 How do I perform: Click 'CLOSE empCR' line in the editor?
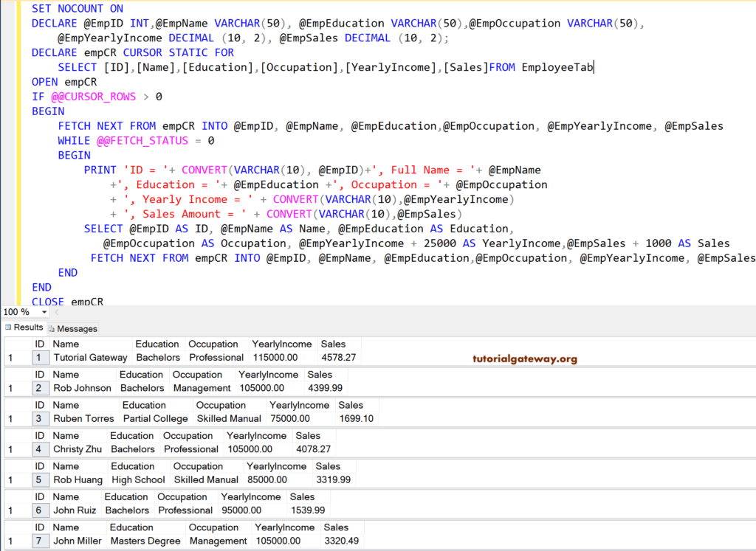coord(67,302)
